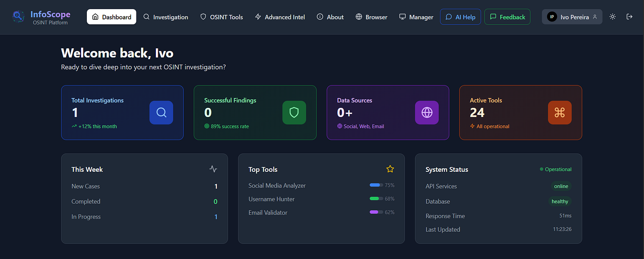Screen dimensions: 644x259
Task: Click the healthy badge next to Database
Action: click(x=559, y=201)
